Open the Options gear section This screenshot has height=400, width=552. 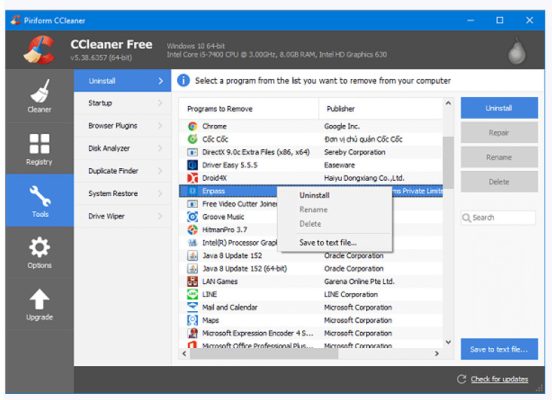[x=39, y=252]
